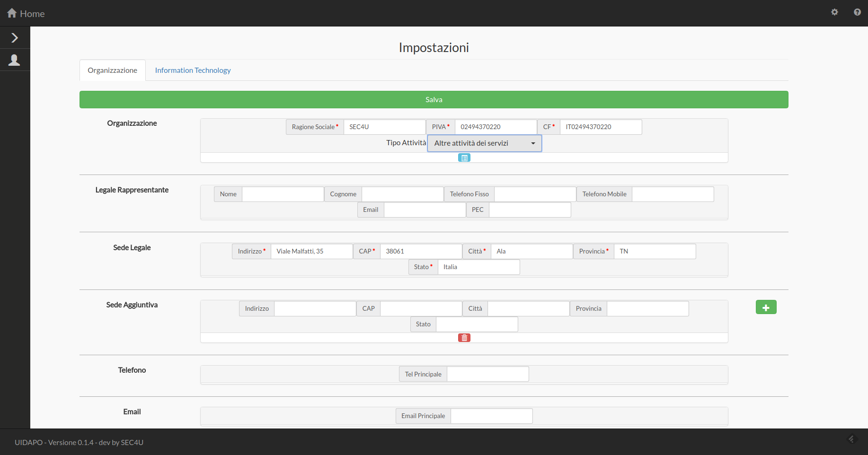This screenshot has height=455, width=868.
Task: Click the Sede Legale section label
Action: [132, 248]
